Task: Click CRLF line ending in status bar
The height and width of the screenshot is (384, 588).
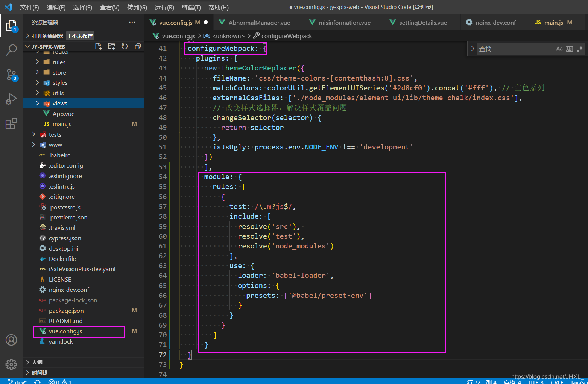Action: [x=557, y=382]
